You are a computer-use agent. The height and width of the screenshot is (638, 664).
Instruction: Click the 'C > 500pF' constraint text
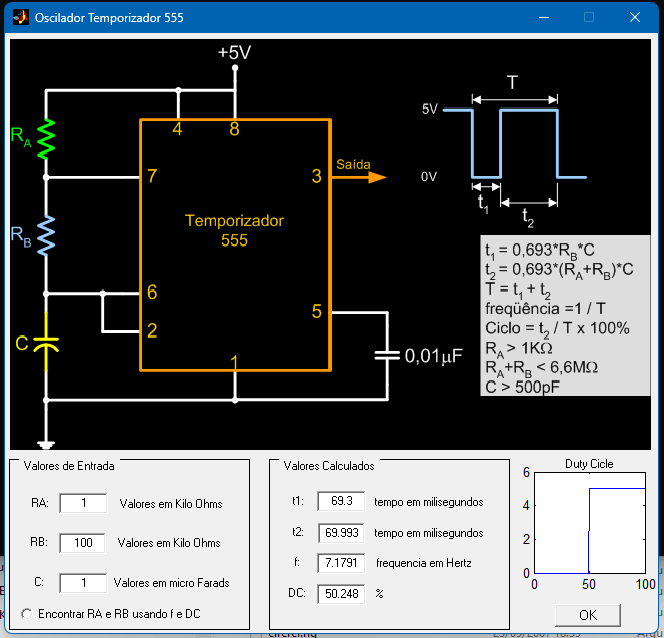523,387
